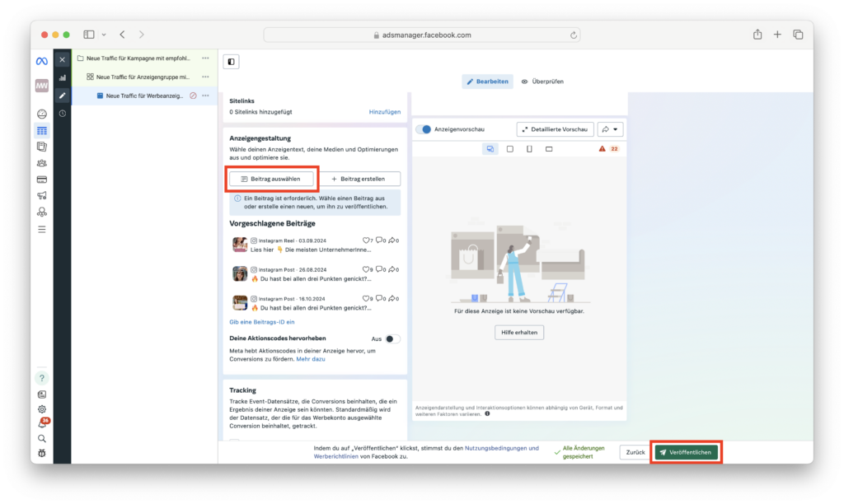Click Gib eine Beitrags-ID ein link
The height and width of the screenshot is (504, 844).
261,322
